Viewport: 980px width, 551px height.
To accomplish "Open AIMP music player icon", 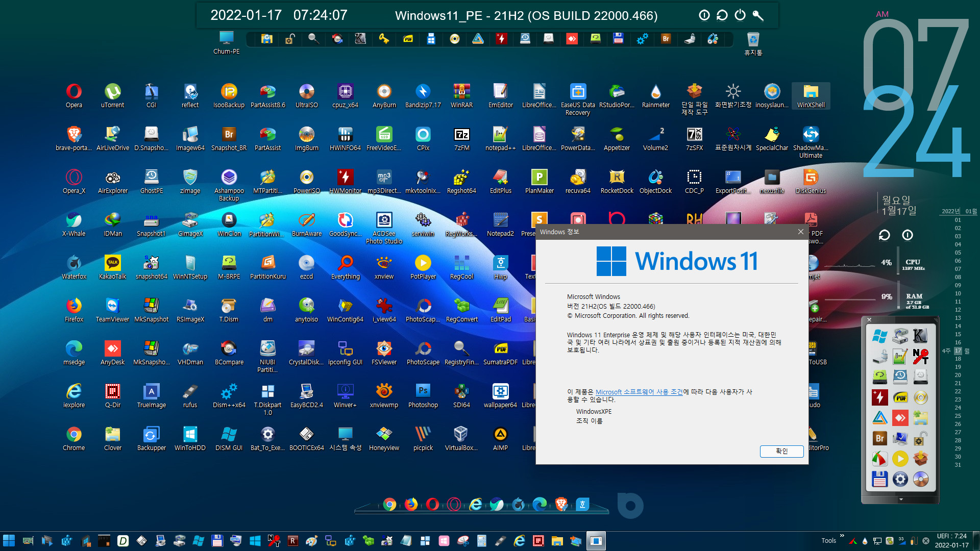I will [x=501, y=439].
